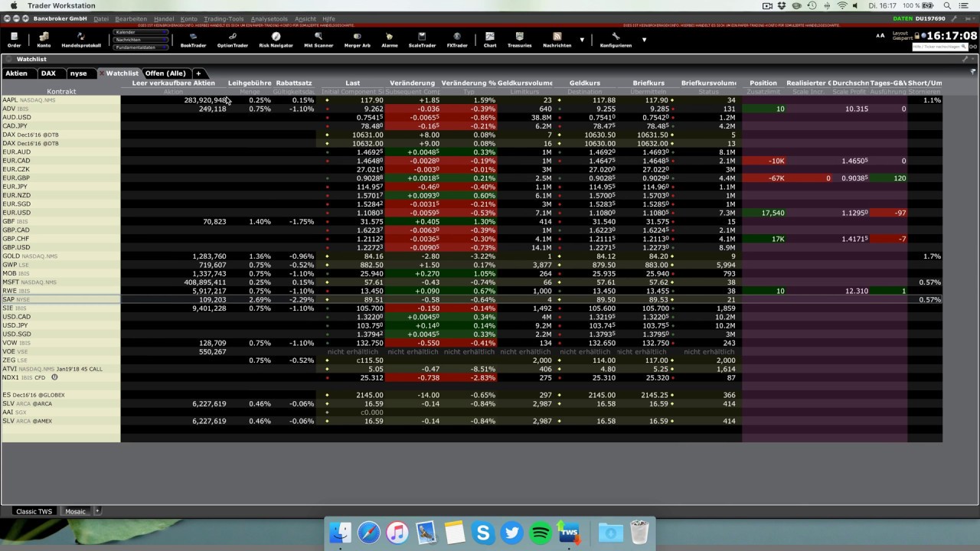Viewport: 980px width, 551px height.
Task: Switch to Mosaic workspace
Action: (x=75, y=511)
